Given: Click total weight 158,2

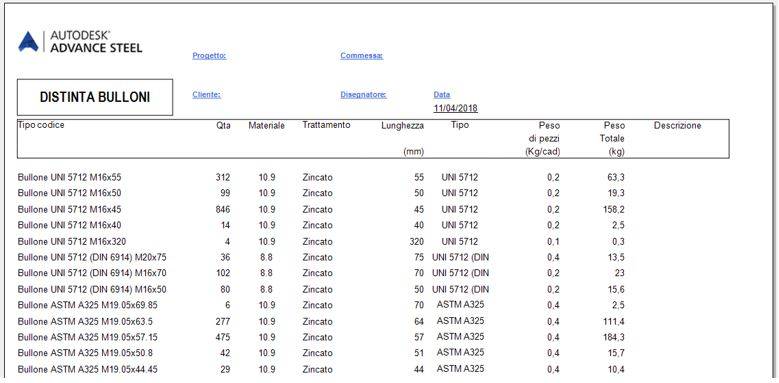Looking at the screenshot, I should [x=613, y=210].
